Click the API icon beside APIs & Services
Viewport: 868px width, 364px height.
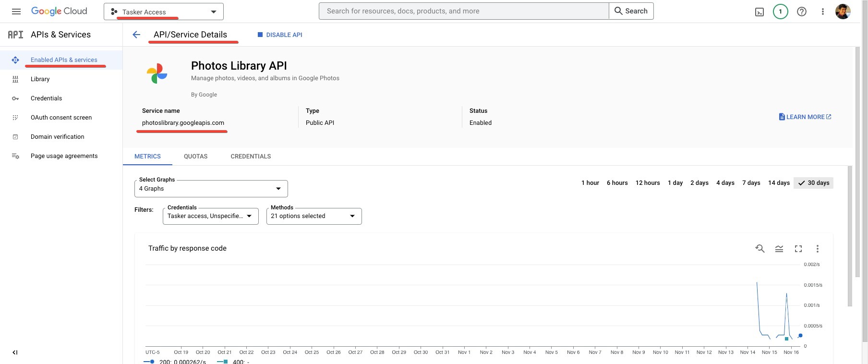(x=15, y=35)
